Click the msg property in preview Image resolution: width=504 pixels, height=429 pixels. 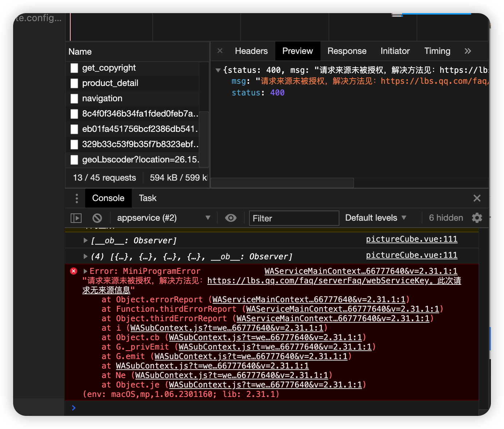(x=239, y=81)
